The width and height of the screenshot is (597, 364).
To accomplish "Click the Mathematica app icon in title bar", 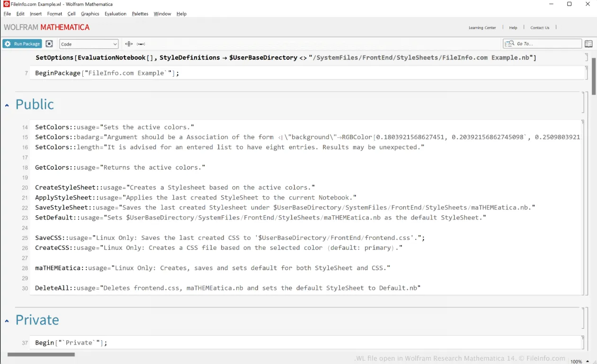I will [x=6, y=4].
